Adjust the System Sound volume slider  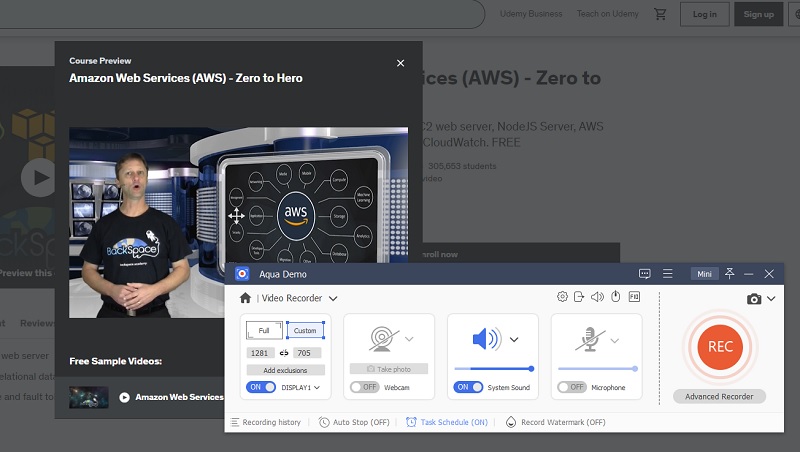tap(493, 368)
